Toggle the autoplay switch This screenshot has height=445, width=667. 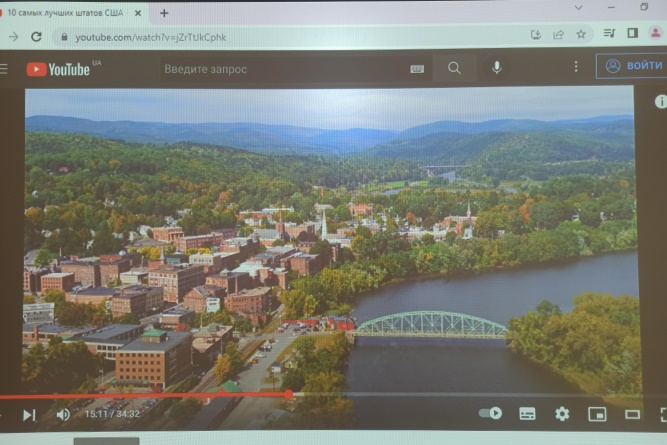point(491,413)
